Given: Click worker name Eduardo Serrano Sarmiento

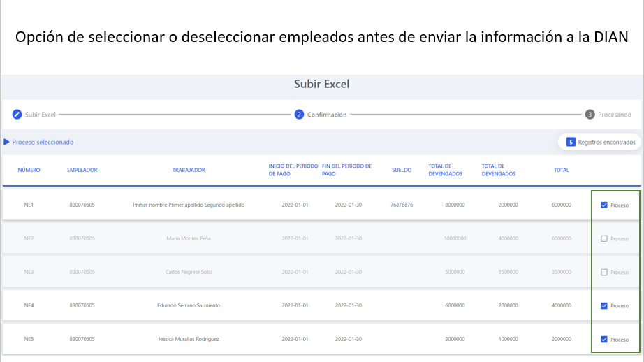Looking at the screenshot, I should 189,305.
